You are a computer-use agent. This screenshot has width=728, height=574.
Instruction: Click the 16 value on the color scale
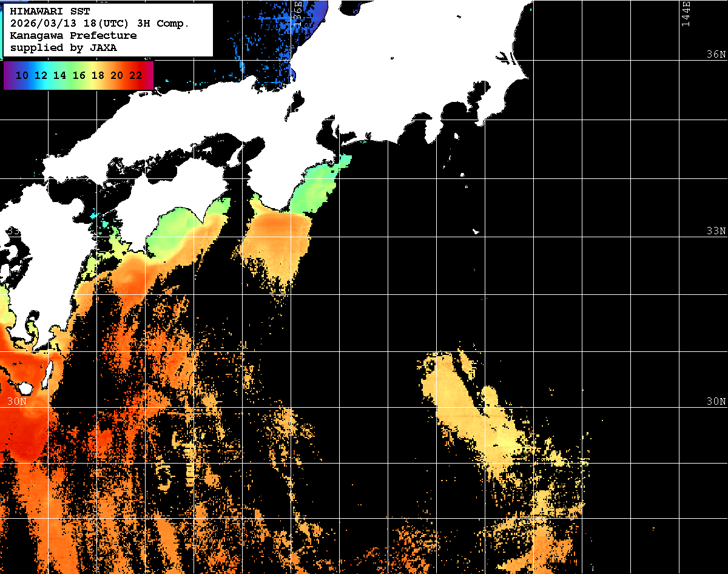coord(79,76)
